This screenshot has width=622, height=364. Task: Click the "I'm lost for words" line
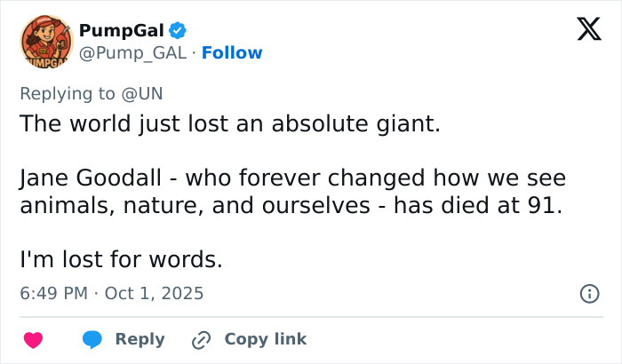click(120, 260)
